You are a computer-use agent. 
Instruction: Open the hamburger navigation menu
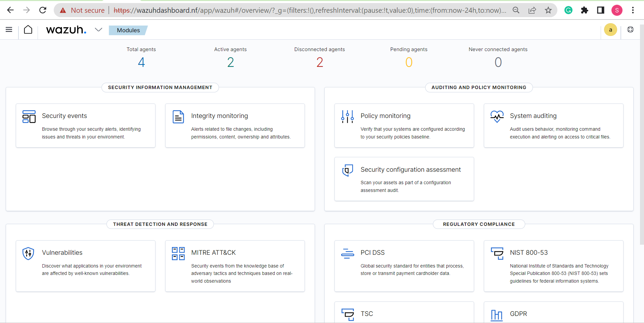pos(9,30)
